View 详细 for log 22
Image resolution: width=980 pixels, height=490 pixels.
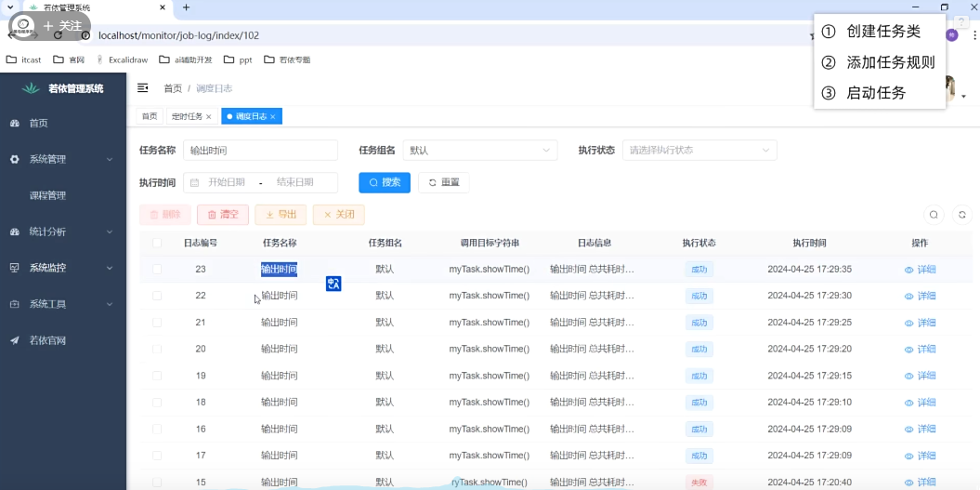(x=920, y=296)
